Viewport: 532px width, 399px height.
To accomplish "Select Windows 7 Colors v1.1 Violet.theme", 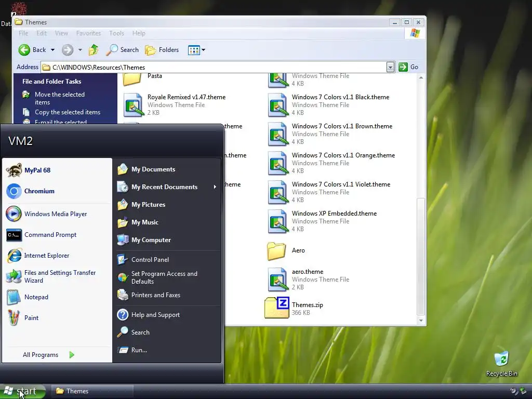I will (329, 192).
